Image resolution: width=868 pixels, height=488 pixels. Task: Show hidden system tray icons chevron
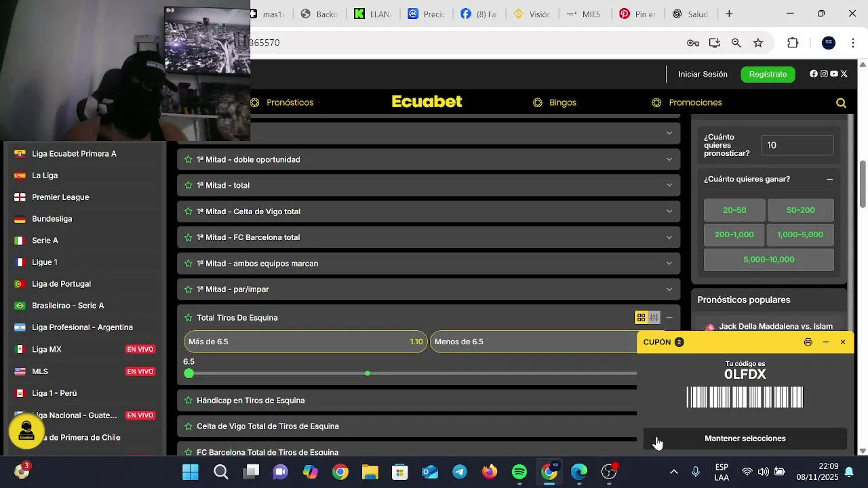(x=674, y=472)
